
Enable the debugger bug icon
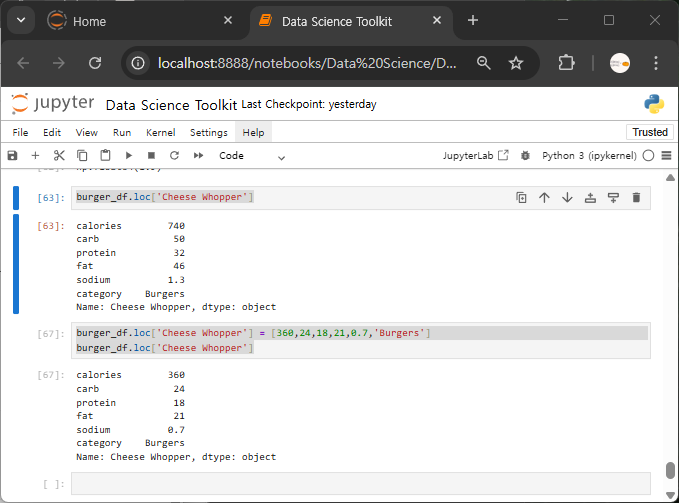(525, 155)
